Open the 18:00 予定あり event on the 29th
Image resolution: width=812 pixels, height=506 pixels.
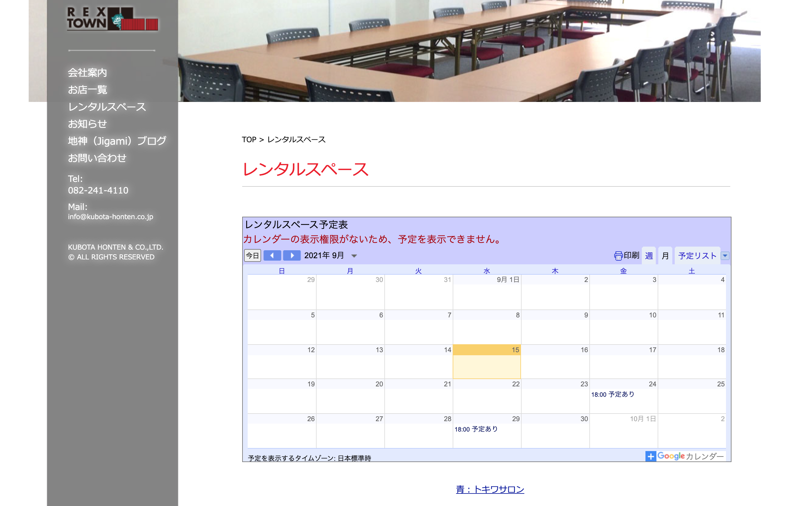(x=476, y=429)
